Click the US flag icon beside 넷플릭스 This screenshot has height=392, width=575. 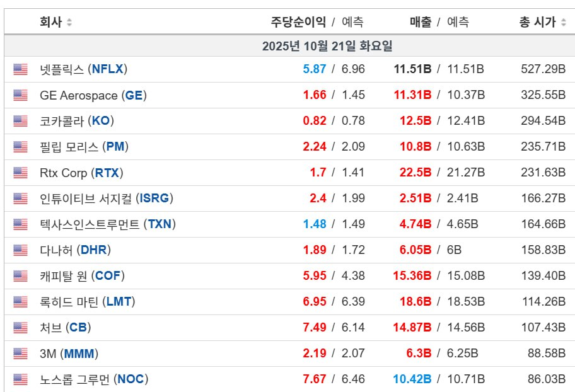click(21, 69)
